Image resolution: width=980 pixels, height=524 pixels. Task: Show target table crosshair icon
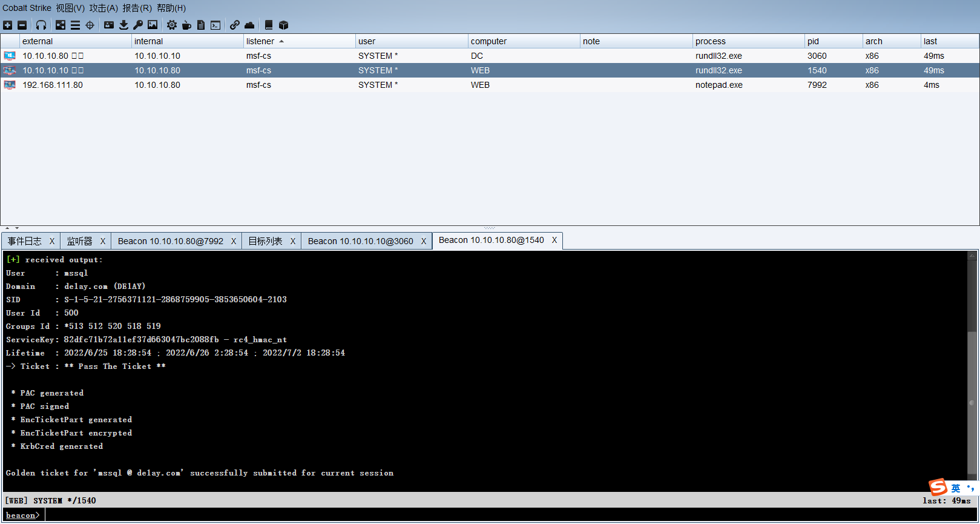coord(90,25)
